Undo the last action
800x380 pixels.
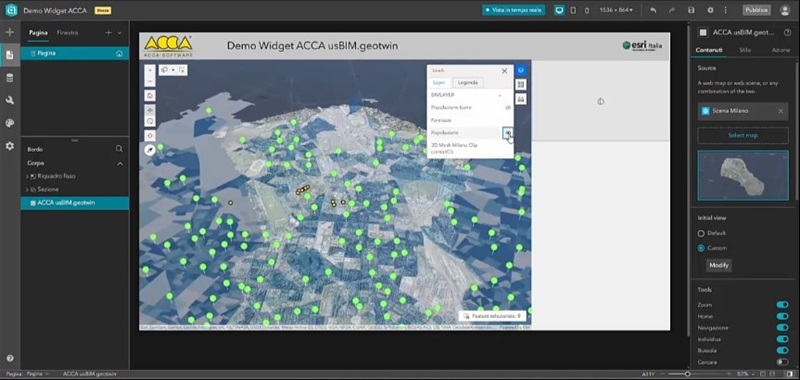pyautogui.click(x=653, y=10)
